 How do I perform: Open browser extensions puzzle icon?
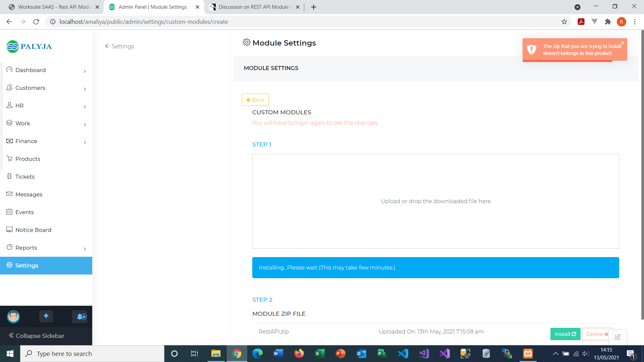(x=608, y=22)
